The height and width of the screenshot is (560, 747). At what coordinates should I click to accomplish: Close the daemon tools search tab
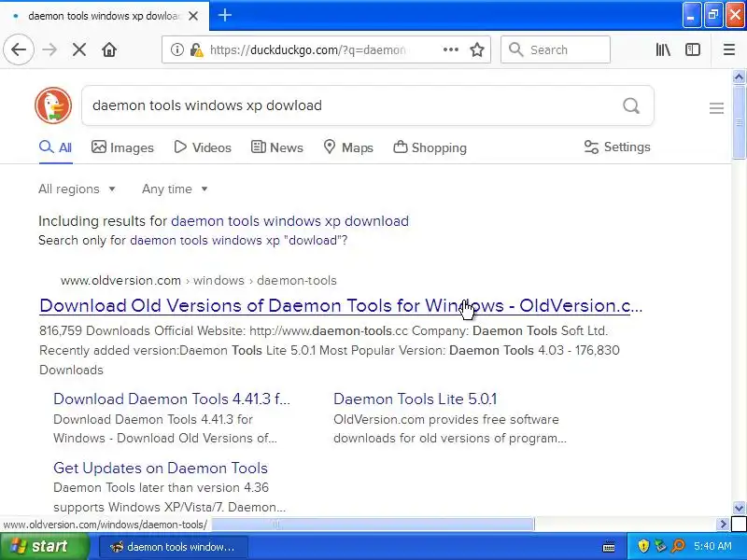coord(193,16)
